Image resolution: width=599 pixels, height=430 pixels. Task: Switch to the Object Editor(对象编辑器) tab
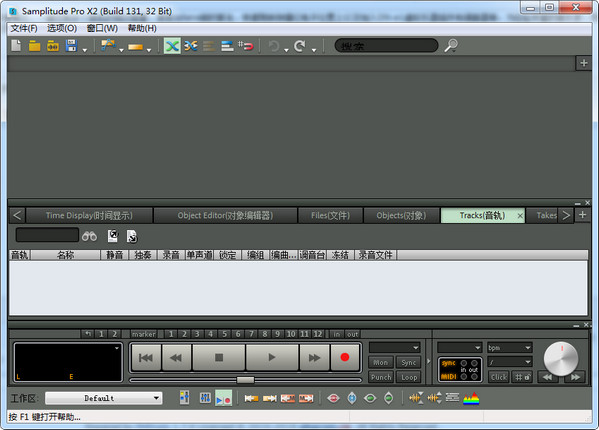tap(225, 215)
